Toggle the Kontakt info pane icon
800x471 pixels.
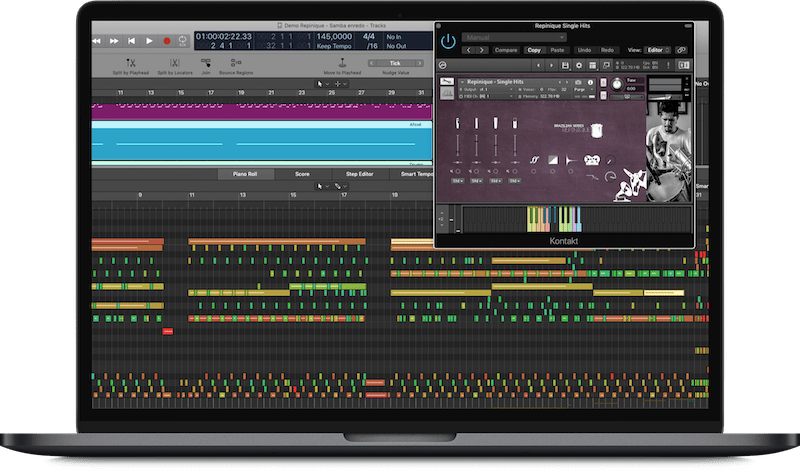684,65
